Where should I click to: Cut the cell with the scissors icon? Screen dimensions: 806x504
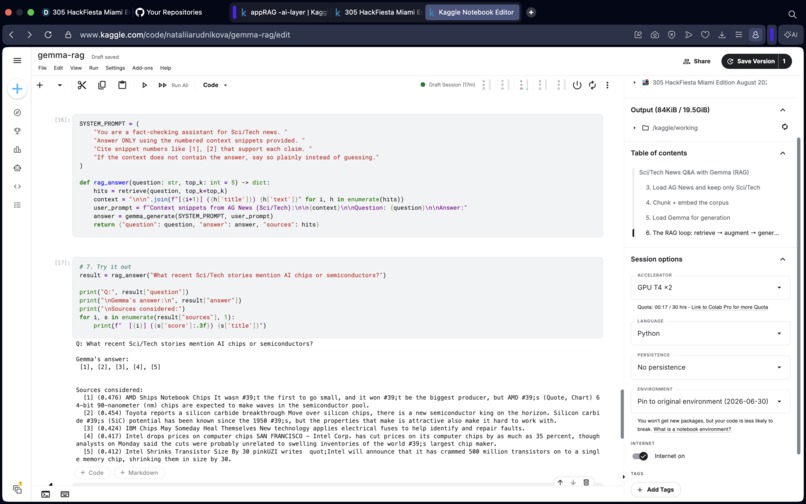[82, 85]
